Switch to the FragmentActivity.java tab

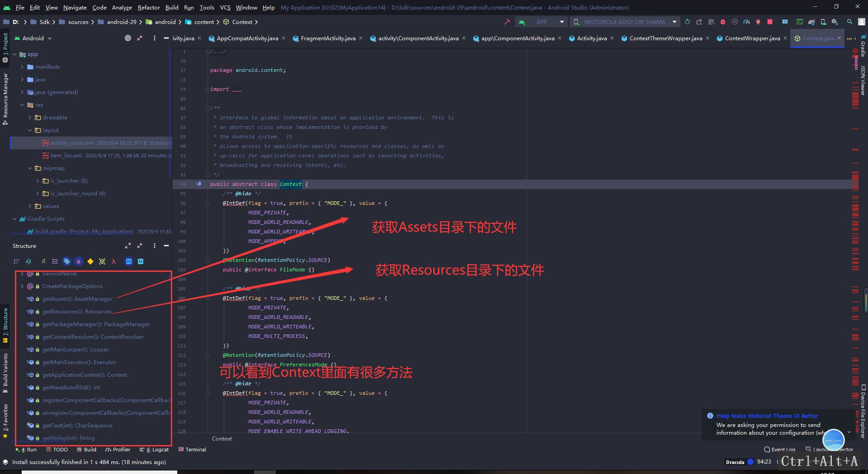click(328, 38)
